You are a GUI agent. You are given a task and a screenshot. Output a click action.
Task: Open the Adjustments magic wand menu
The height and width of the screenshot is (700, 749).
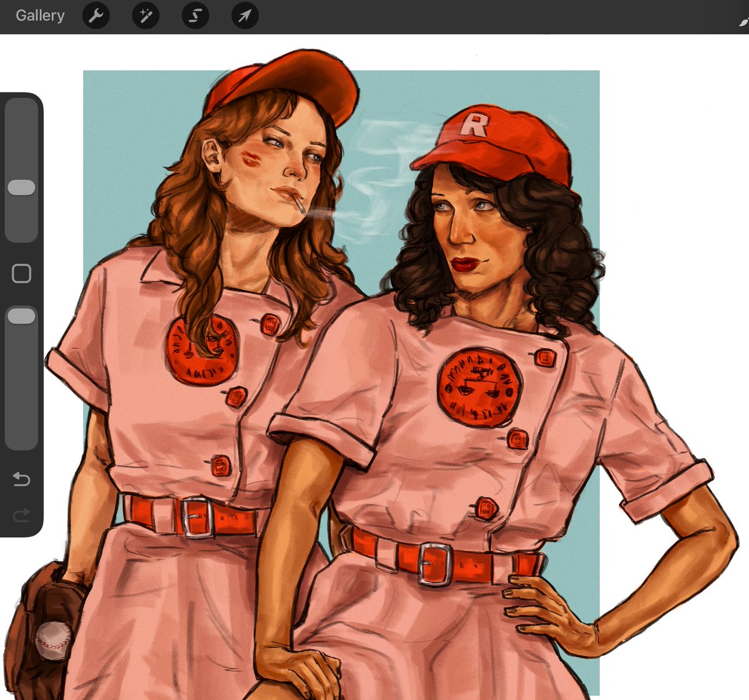pyautogui.click(x=145, y=16)
